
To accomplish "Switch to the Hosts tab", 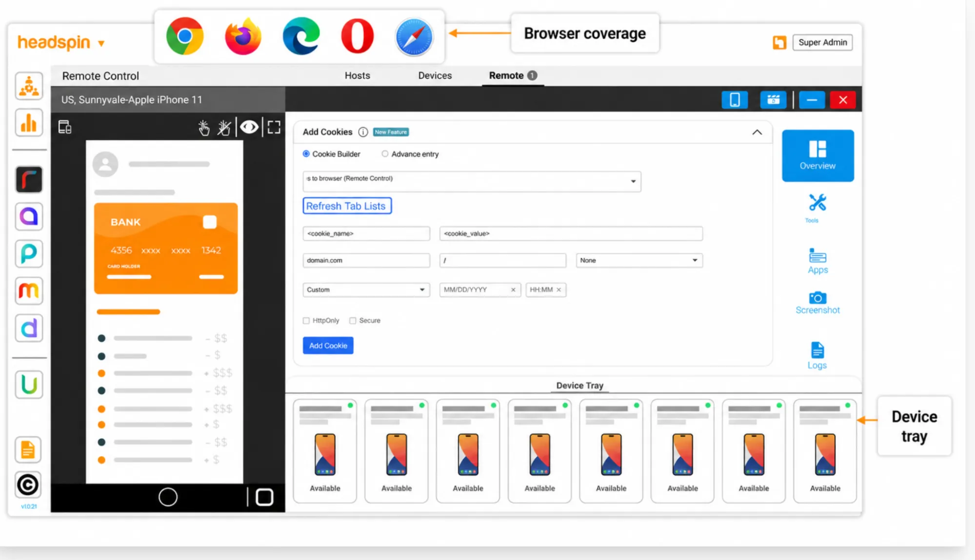I will coord(358,76).
